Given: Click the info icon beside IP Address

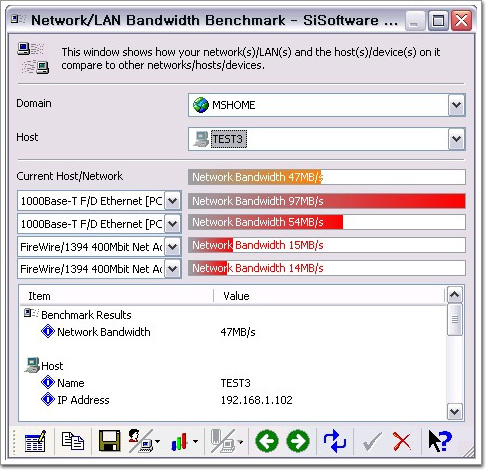Looking at the screenshot, I should [x=48, y=399].
